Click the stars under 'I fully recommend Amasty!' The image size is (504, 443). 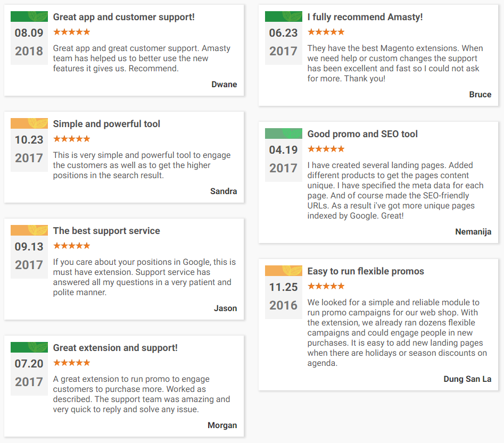coord(326,32)
